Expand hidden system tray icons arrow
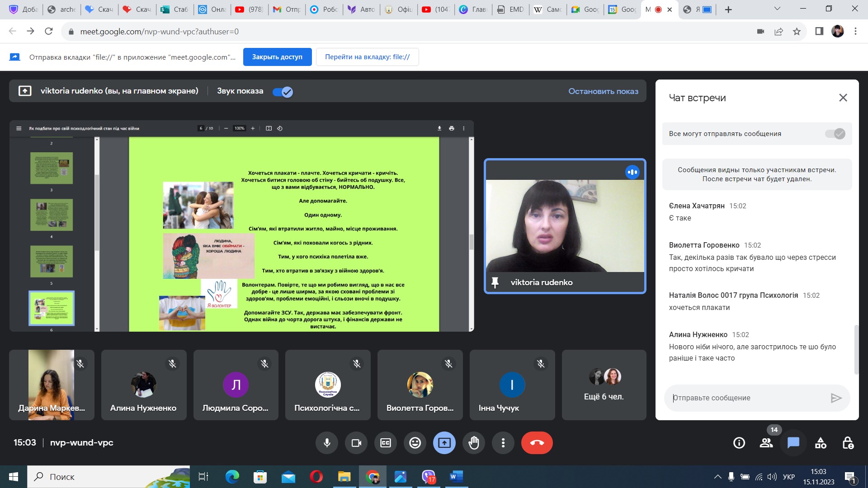The width and height of the screenshot is (868, 488). click(x=717, y=477)
